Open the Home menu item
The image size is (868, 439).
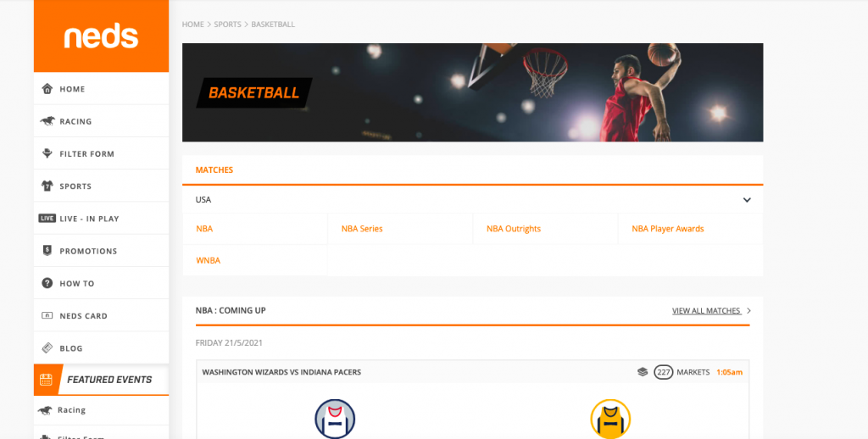102,89
